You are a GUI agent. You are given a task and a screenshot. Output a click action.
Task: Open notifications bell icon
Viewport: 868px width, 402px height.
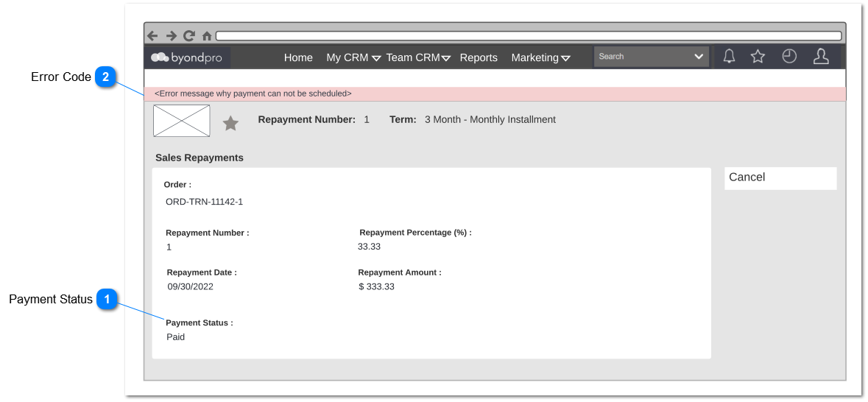[730, 57]
